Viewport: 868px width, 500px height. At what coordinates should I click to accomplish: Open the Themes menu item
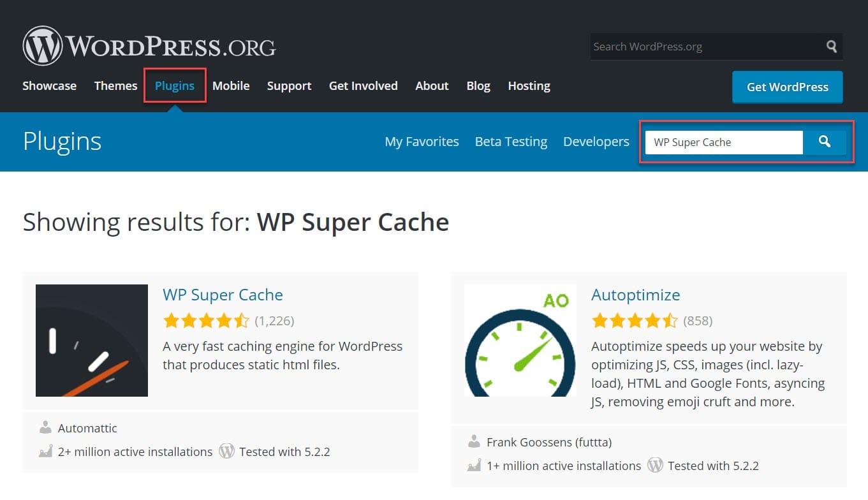point(115,85)
